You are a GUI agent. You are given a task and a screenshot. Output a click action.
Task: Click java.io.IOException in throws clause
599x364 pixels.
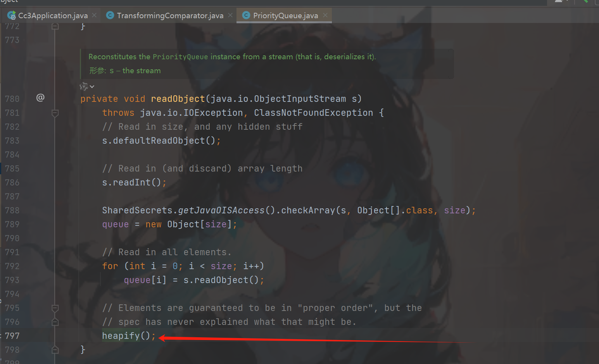[x=192, y=113]
